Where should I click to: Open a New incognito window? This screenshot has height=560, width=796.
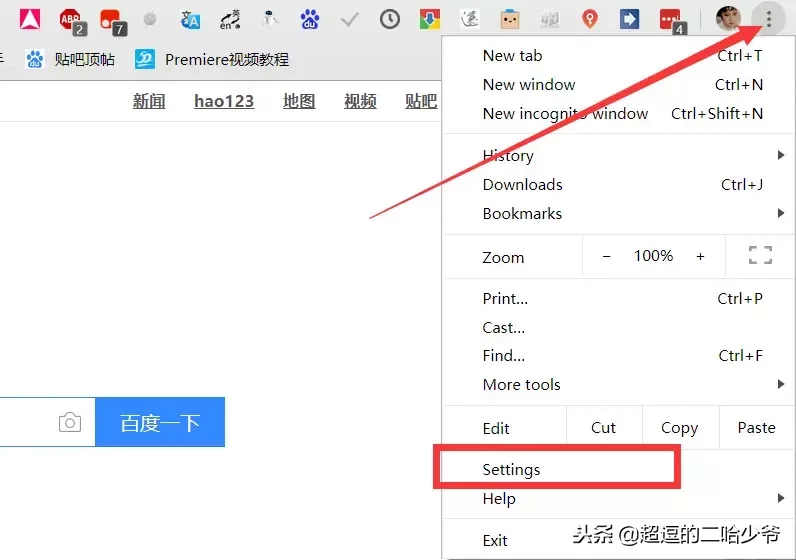(x=618, y=113)
